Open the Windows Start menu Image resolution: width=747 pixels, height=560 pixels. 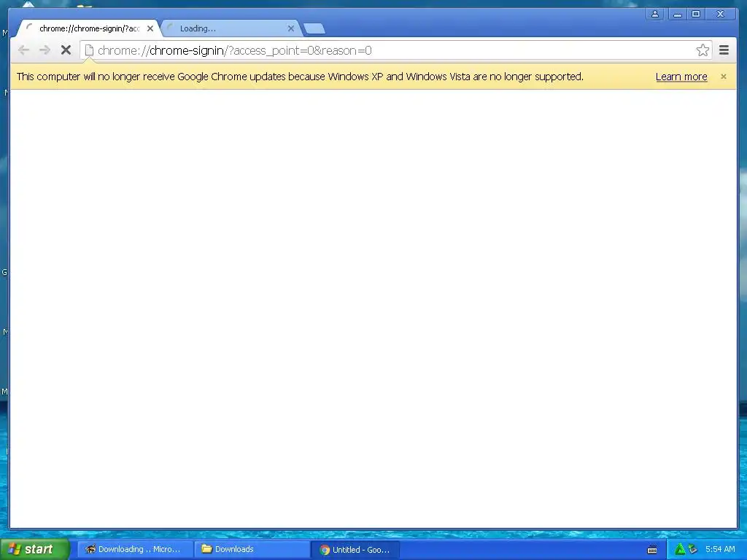coord(34,549)
